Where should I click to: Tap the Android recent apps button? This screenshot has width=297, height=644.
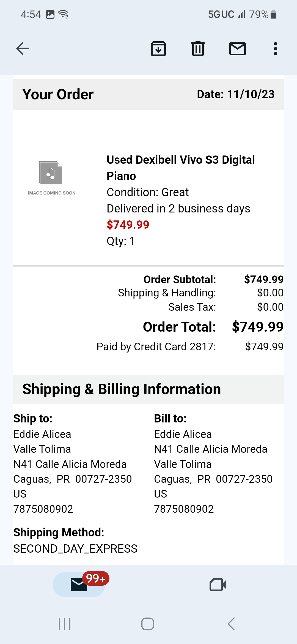65,624
